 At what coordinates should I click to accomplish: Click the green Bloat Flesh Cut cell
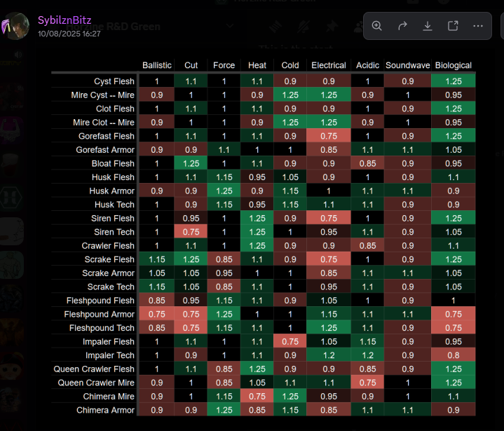191,163
